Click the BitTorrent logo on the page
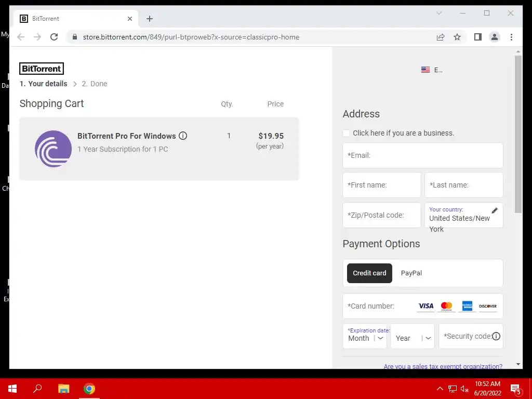The width and height of the screenshot is (532, 399). tap(42, 69)
